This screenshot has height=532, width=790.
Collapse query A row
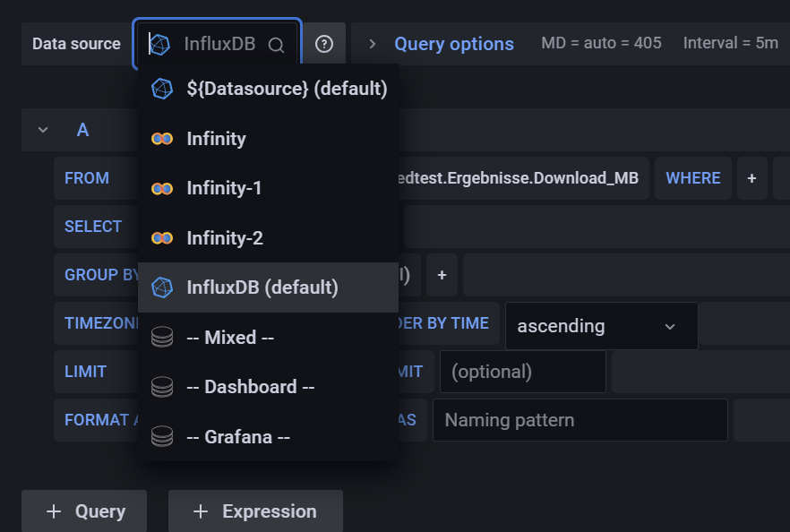click(x=42, y=130)
